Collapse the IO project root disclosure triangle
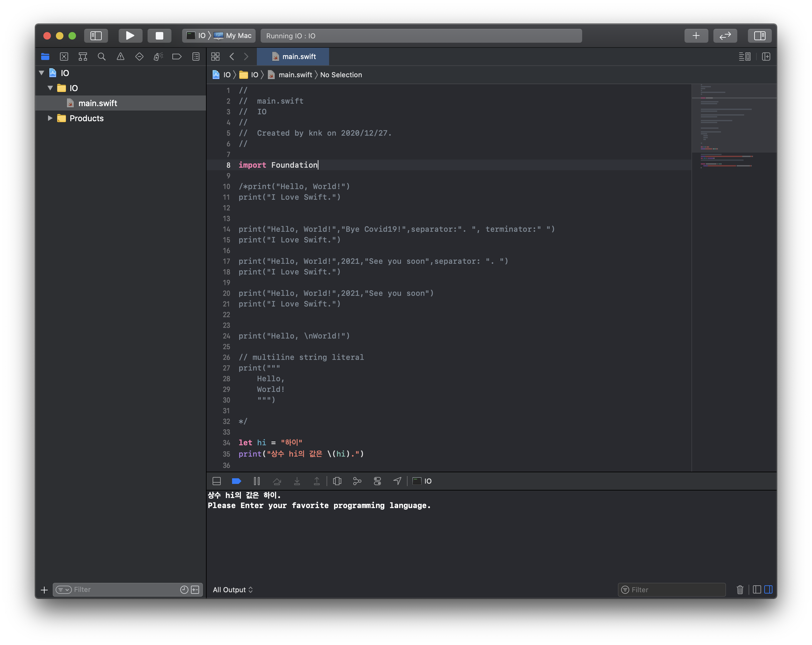 click(x=42, y=73)
